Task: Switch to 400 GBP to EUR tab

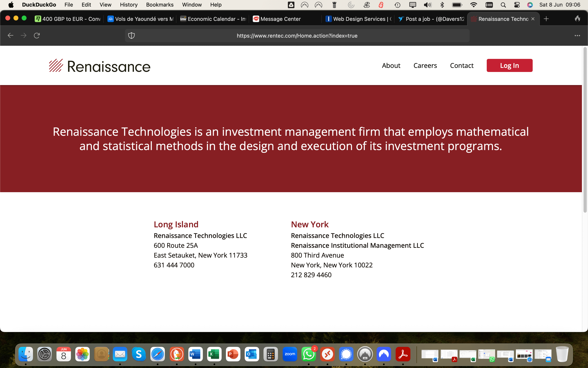Action: 68,19
